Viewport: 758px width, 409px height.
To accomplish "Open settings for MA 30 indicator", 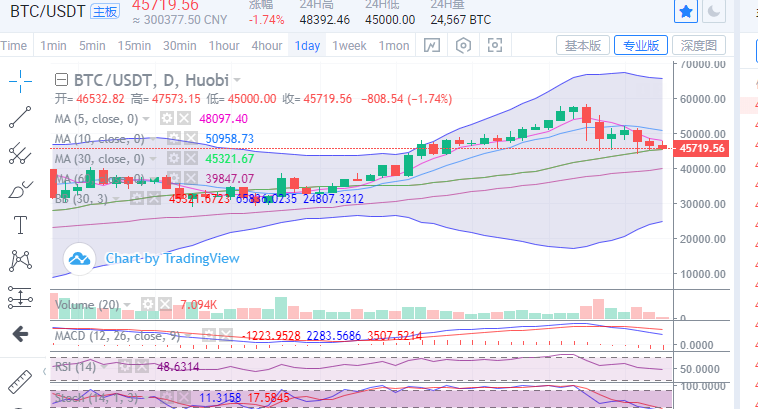I will coord(174,159).
